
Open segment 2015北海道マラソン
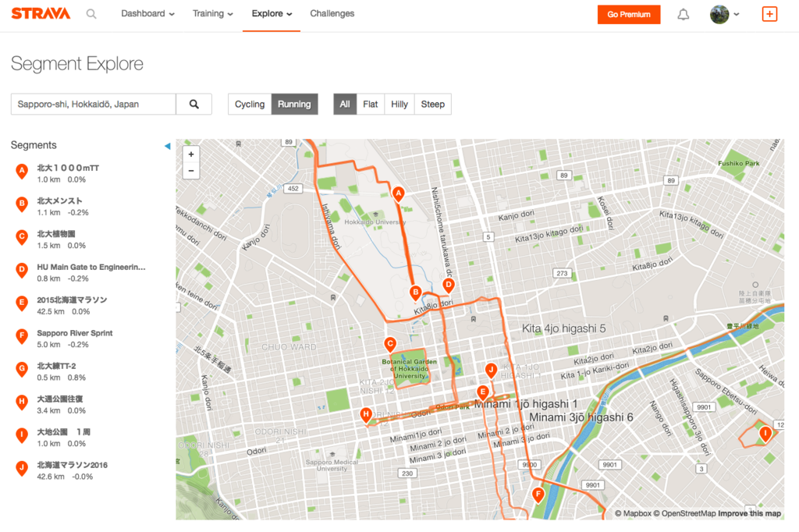(x=72, y=300)
